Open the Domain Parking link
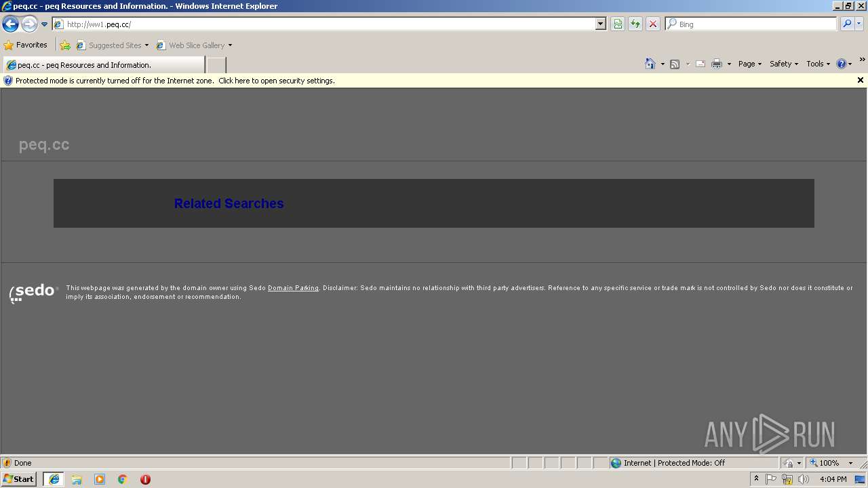Viewport: 868px width, 488px height. [293, 288]
